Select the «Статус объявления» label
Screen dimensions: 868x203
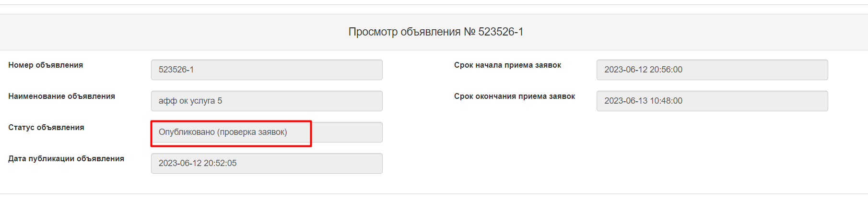click(46, 127)
